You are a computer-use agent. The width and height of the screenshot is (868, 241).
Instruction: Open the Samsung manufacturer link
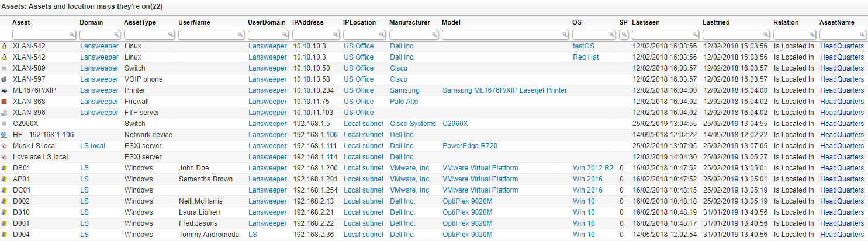pyautogui.click(x=404, y=90)
